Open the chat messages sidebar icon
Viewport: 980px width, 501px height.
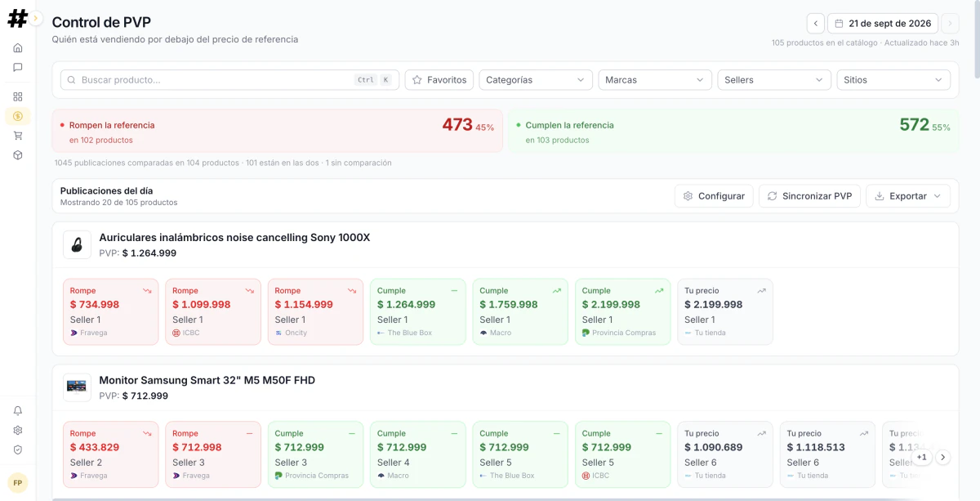point(17,67)
